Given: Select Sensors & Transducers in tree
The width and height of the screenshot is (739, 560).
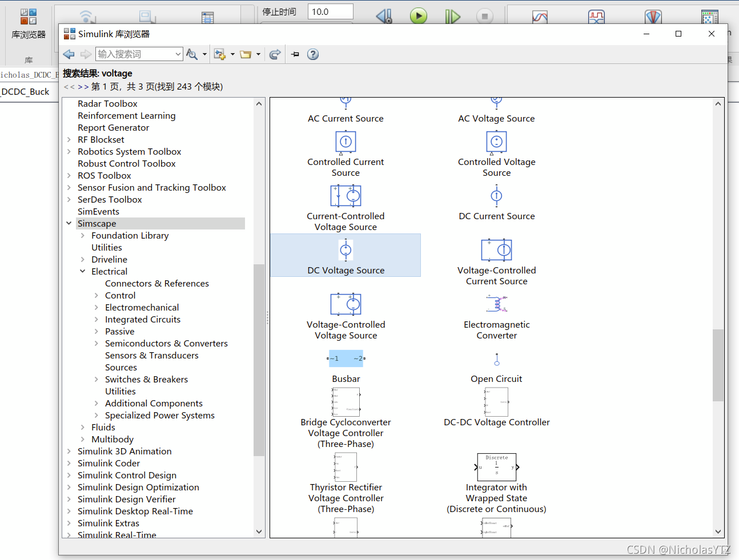Looking at the screenshot, I should (x=152, y=355).
